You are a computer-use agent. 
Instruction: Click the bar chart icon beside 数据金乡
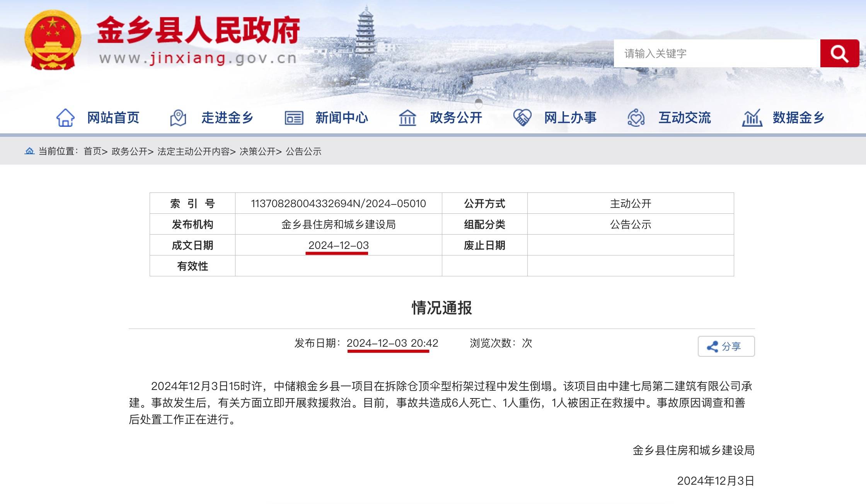tap(752, 117)
